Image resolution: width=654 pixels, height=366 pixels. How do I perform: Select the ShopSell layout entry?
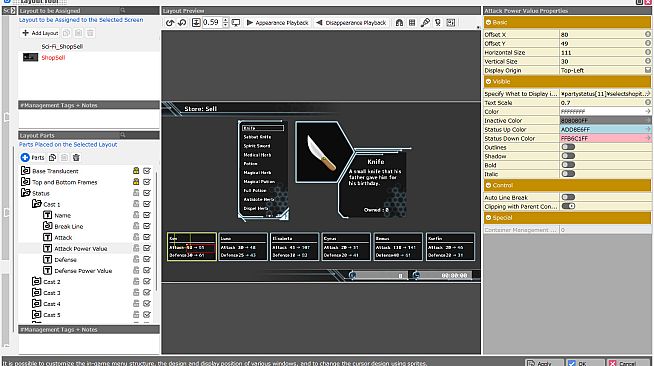[53, 57]
